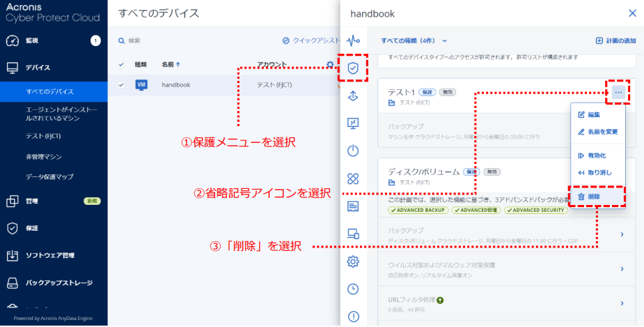
Task: Click the protection shield icon in panel sidebar
Action: click(353, 68)
